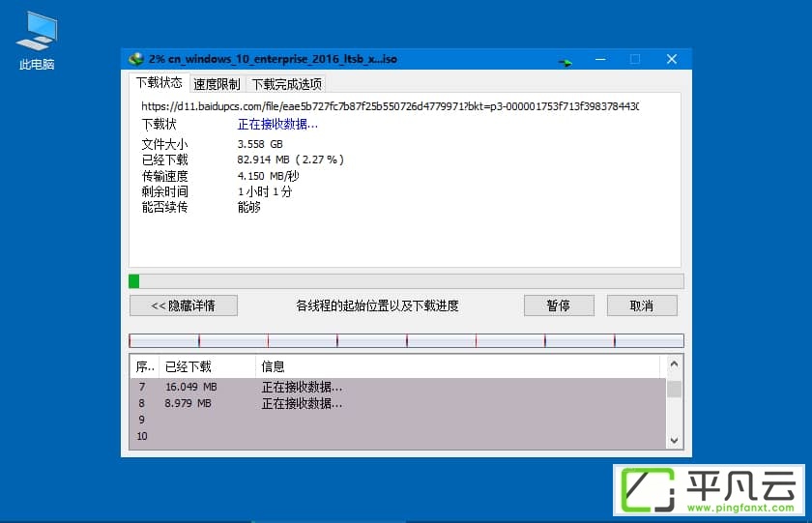Click the green arrow tray icon in title bar
The height and width of the screenshot is (523, 812).
565,63
